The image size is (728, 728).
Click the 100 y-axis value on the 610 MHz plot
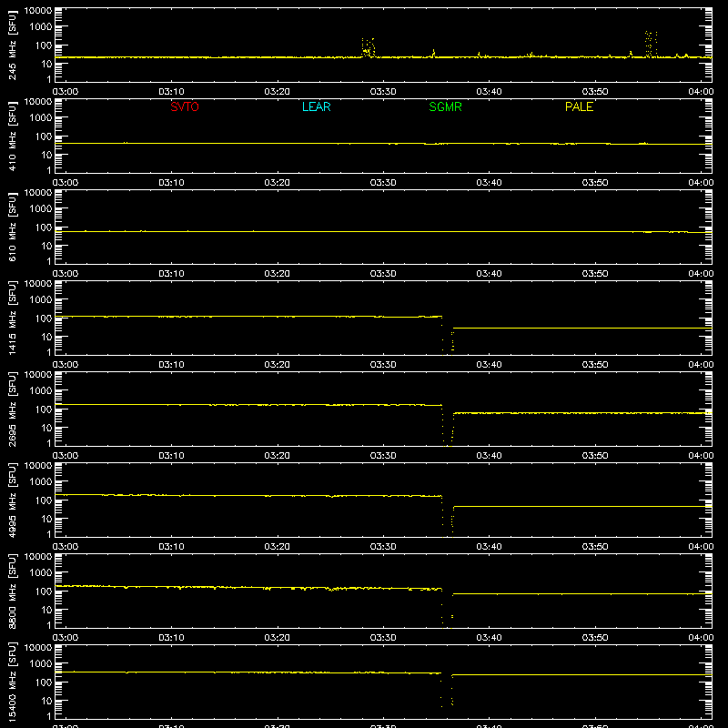pyautogui.click(x=44, y=227)
